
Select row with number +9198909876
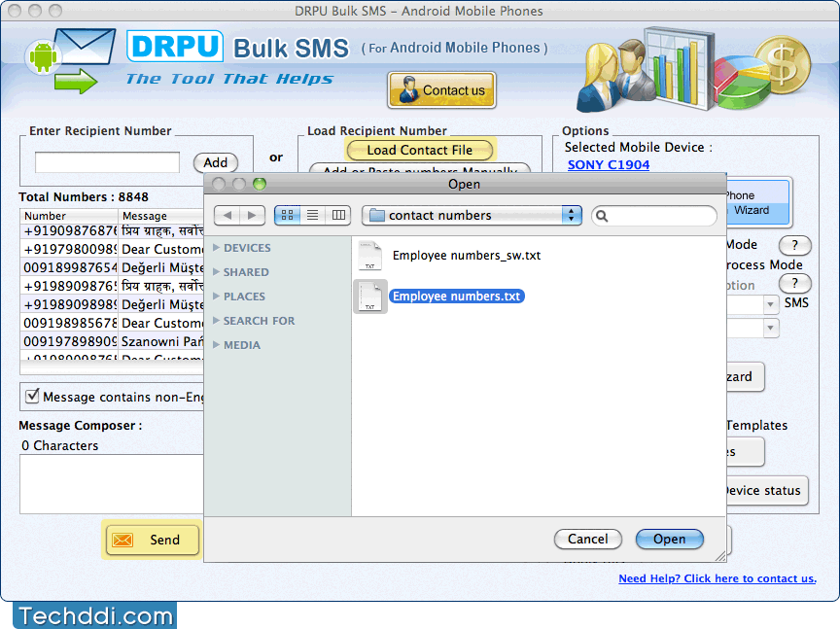pyautogui.click(x=112, y=286)
